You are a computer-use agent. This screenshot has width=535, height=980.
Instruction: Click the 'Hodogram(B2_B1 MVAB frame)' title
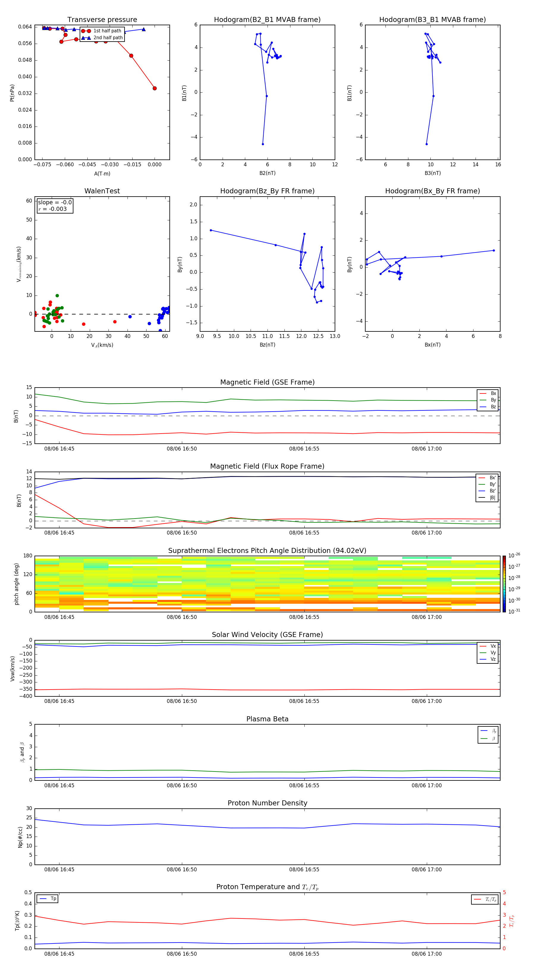click(267, 20)
